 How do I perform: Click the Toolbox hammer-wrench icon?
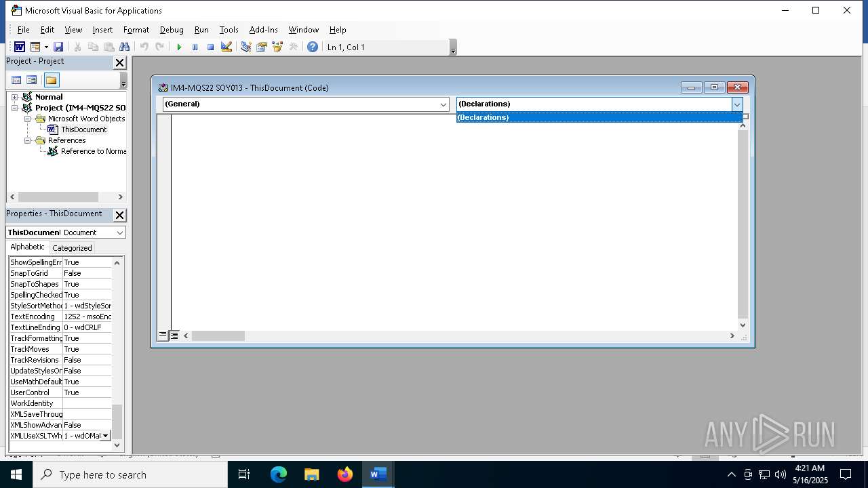tap(293, 47)
